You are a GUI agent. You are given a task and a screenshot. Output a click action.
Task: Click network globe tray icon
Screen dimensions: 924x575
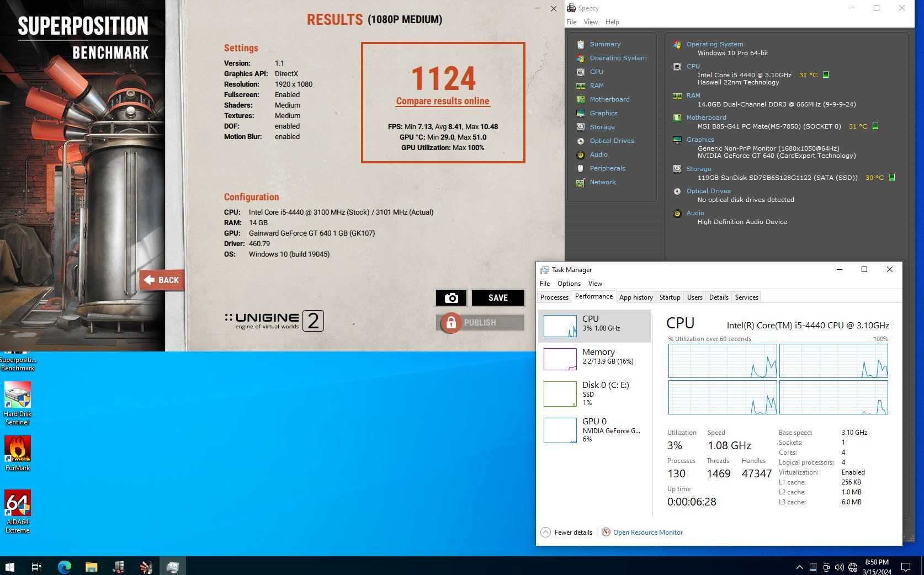point(853,567)
